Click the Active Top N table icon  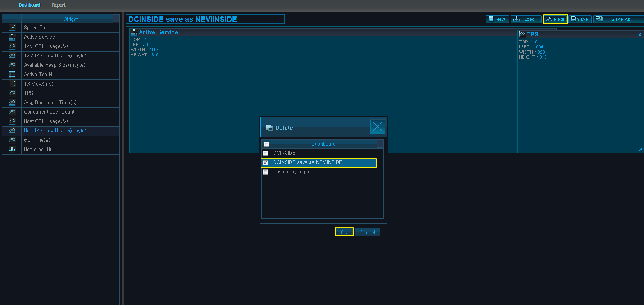point(12,75)
